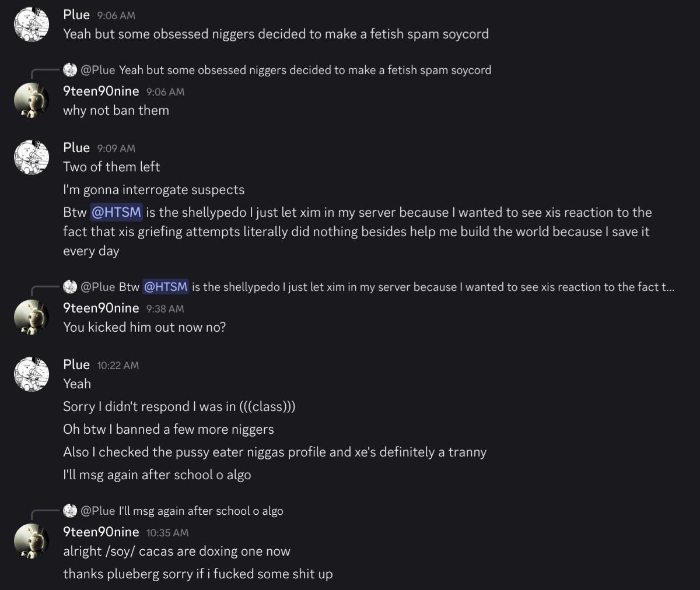Open 9teen90nine's avatar on the 9:06 AM reply
The width and height of the screenshot is (700, 590).
tap(32, 100)
